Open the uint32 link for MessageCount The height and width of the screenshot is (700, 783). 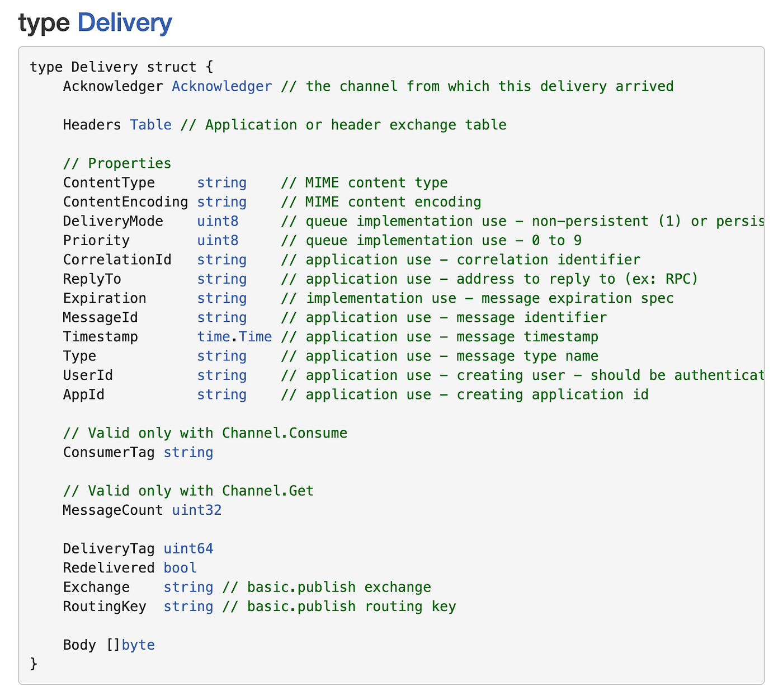[x=197, y=510]
